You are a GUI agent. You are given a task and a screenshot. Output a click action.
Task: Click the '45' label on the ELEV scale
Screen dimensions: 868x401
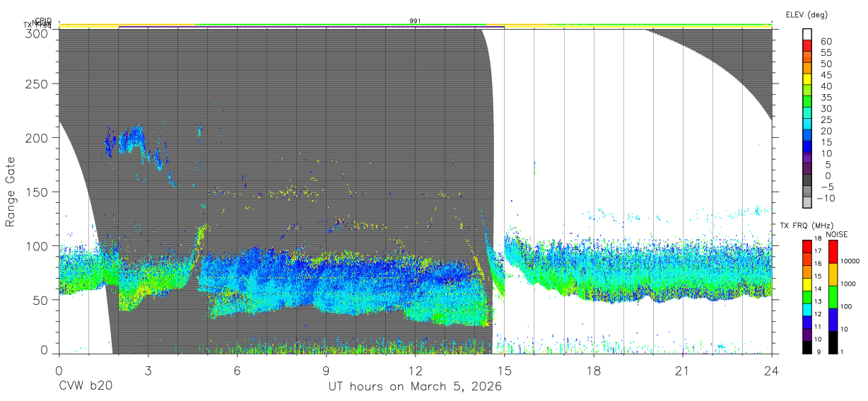pos(826,74)
